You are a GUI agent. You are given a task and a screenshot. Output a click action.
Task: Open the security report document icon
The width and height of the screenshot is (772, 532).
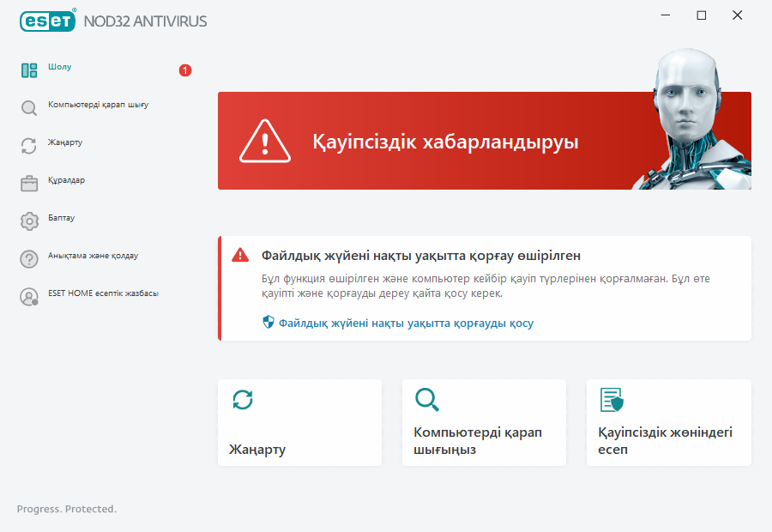point(610,400)
